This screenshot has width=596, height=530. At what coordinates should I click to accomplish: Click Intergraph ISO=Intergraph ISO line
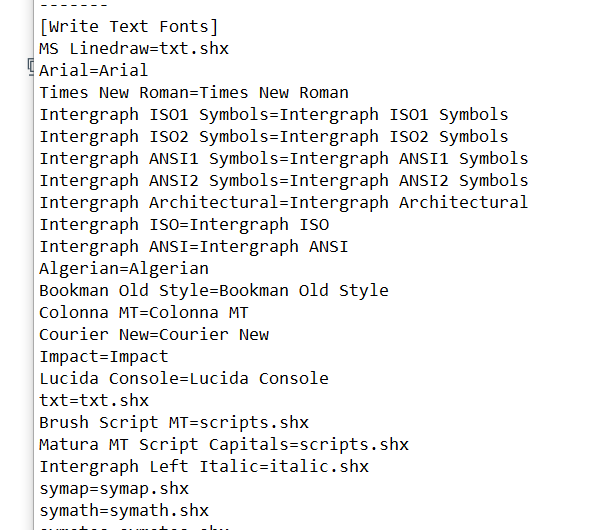coord(184,225)
